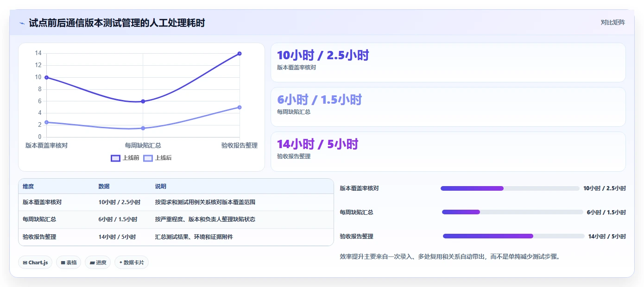Click the icon in the 表格 chip
Viewport: 644px width, 287px height.
point(63,262)
